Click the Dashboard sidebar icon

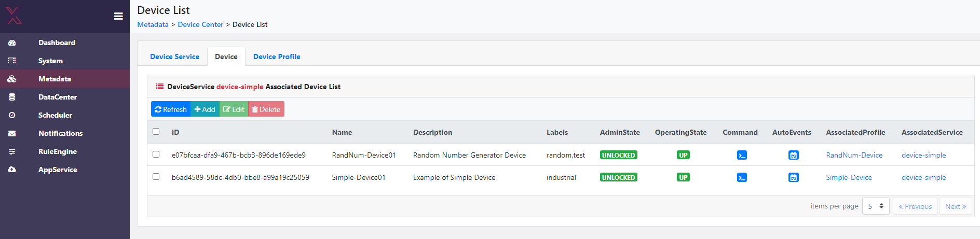[12, 43]
